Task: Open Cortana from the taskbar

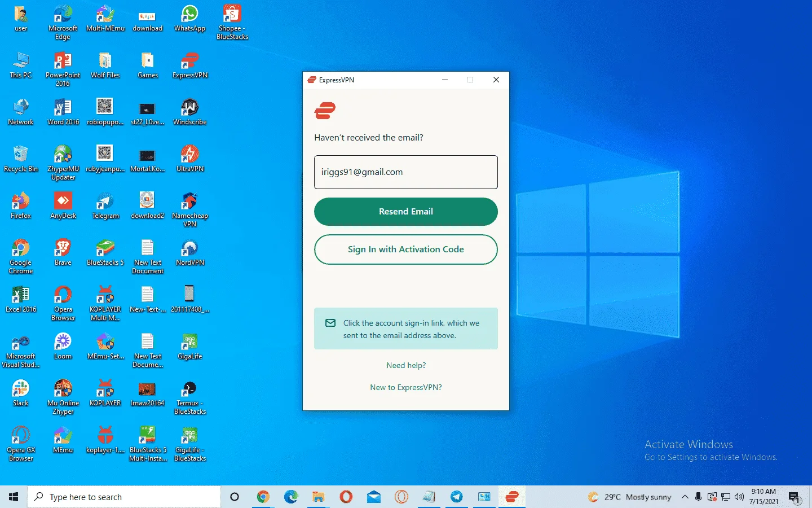Action: (x=235, y=497)
